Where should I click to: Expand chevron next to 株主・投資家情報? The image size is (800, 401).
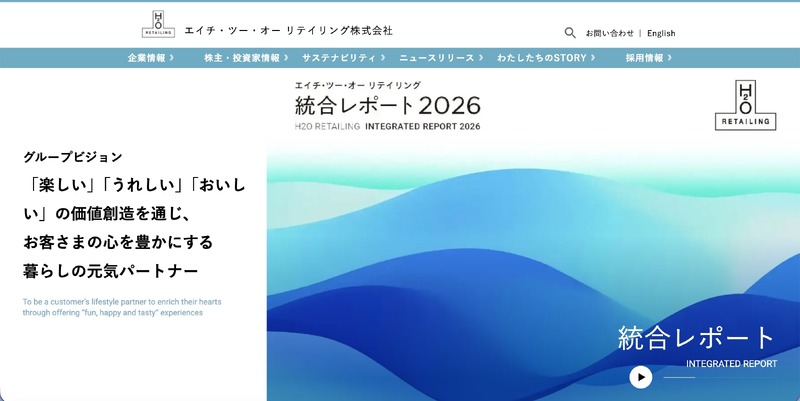coord(286,58)
